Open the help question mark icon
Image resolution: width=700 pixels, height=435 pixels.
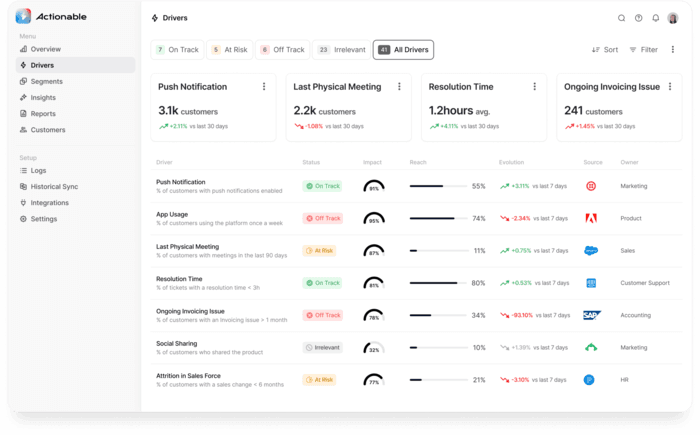(x=639, y=18)
